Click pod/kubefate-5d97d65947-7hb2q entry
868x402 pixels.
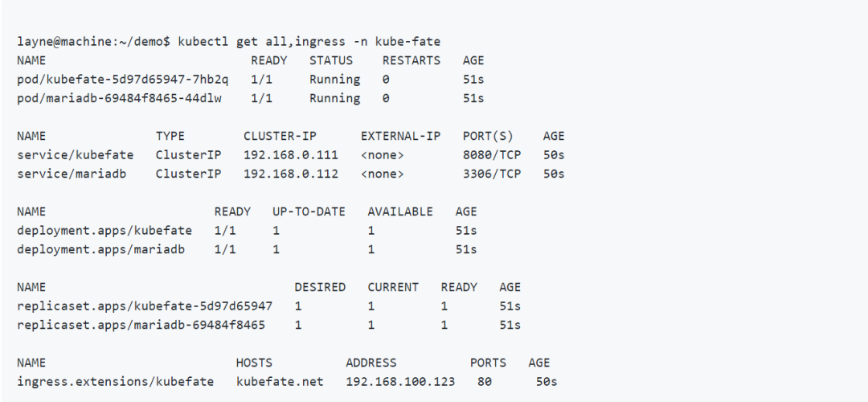[x=122, y=80]
